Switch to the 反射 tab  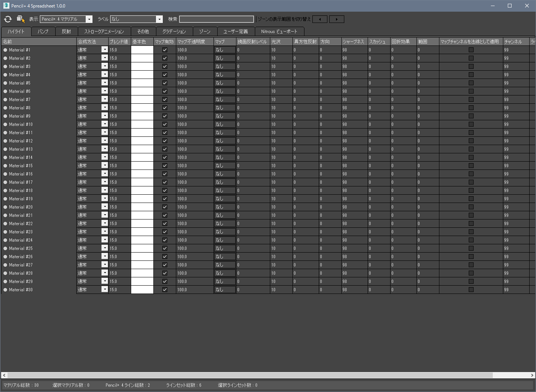(67, 31)
